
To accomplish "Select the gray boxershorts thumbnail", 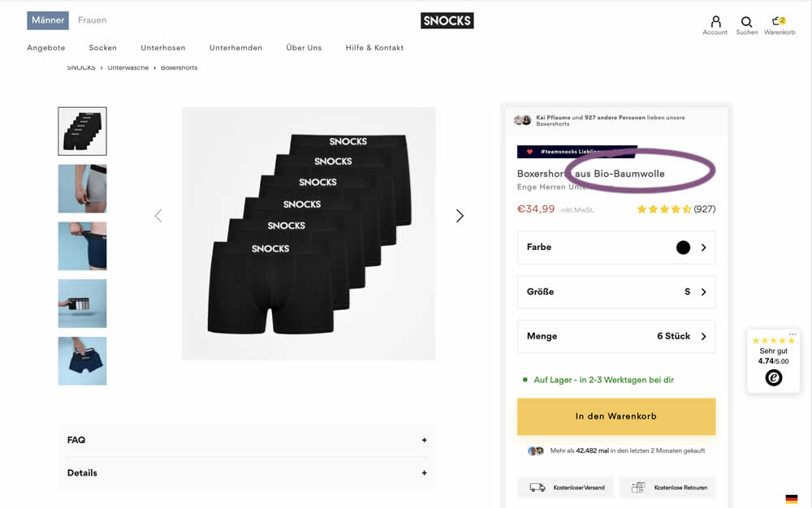I will pos(82,188).
